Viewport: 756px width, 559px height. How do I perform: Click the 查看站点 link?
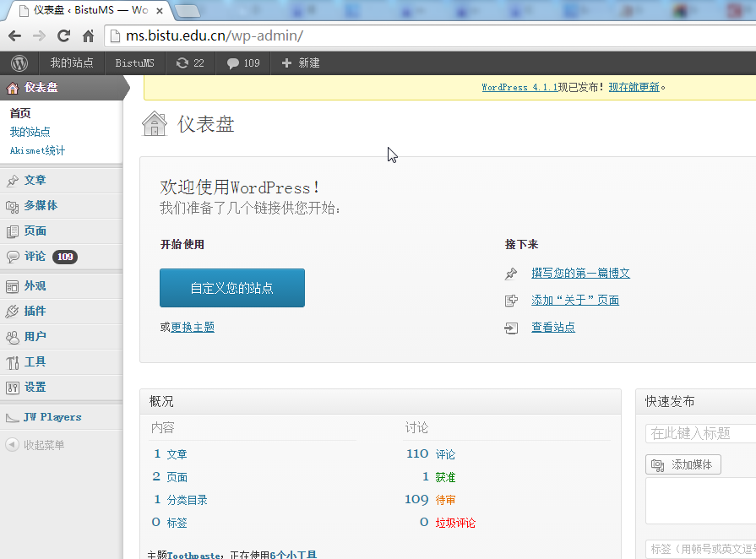[x=553, y=327]
